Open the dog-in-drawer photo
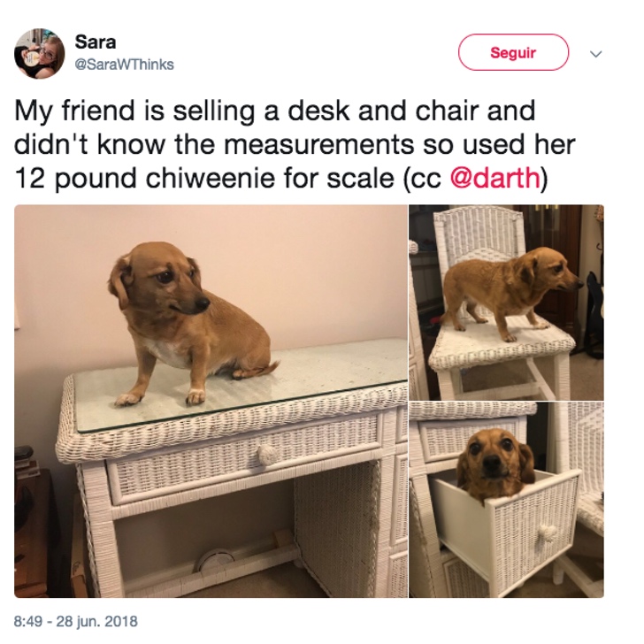Viewport: 644px width, 644px height. (x=506, y=500)
